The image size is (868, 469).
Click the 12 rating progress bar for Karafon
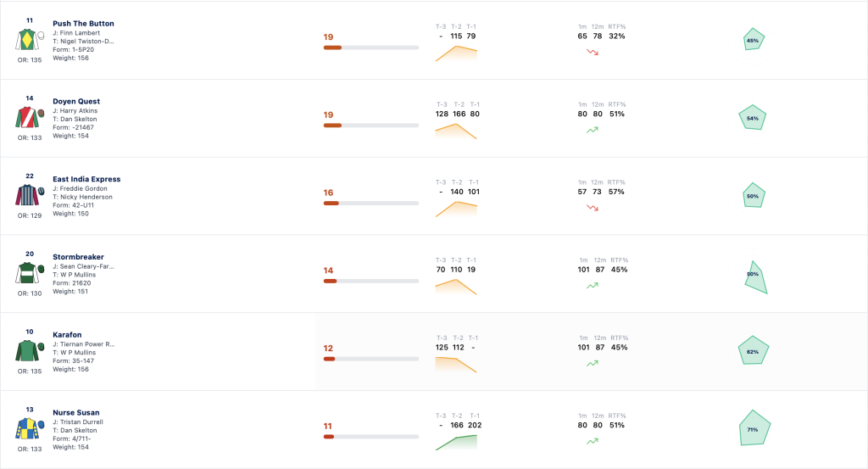coord(371,359)
